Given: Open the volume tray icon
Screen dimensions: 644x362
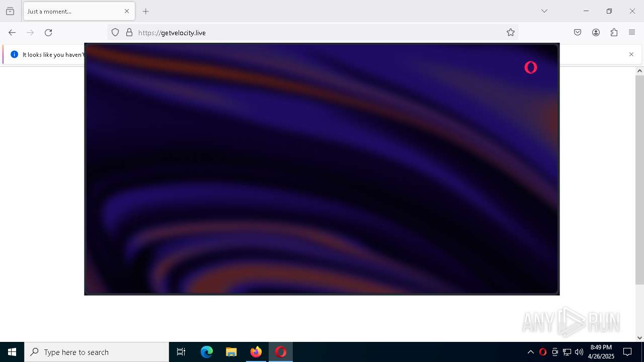Looking at the screenshot, I should [579, 352].
